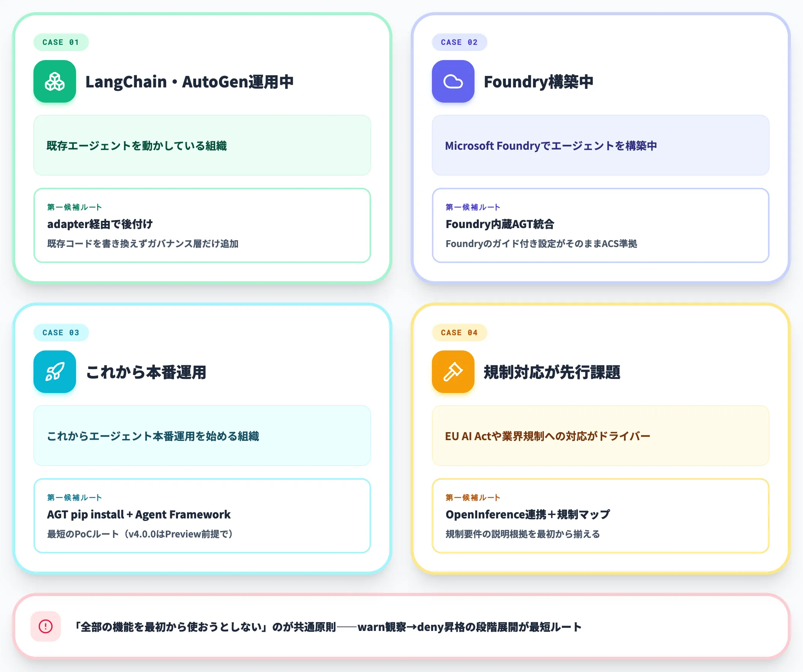
Task: Select the CASE 04 badge
Action: (x=460, y=333)
